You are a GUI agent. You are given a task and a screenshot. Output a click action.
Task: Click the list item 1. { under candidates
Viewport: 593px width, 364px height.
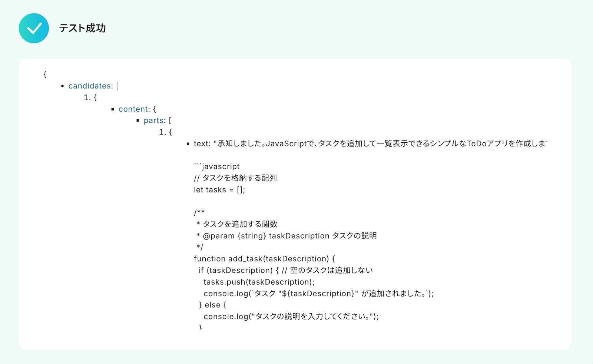click(90, 97)
